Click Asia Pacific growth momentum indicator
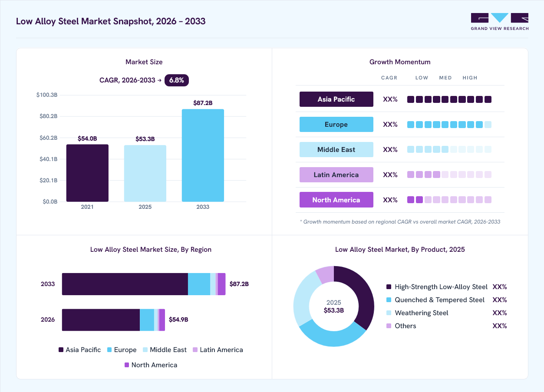This screenshot has height=392, width=544. tap(449, 99)
